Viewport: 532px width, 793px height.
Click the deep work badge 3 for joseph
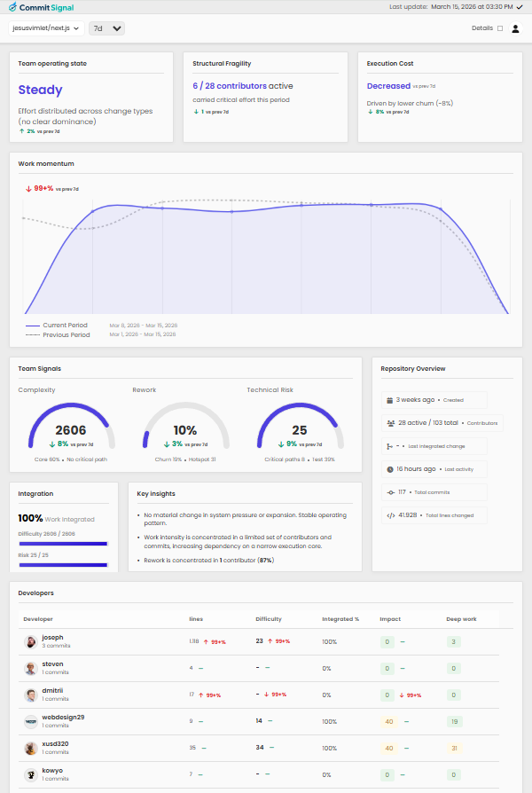click(x=454, y=642)
